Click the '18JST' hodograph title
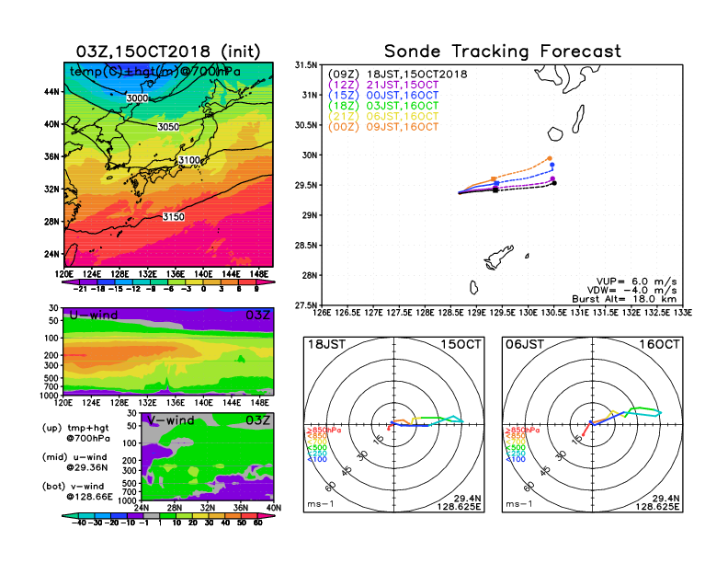 pos(327,344)
